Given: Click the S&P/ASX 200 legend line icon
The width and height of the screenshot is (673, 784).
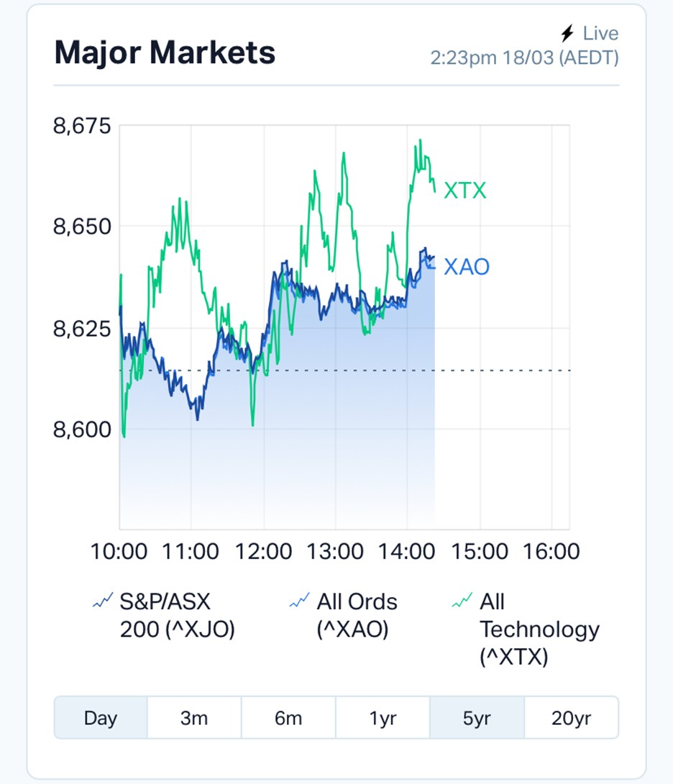Looking at the screenshot, I should [103, 601].
